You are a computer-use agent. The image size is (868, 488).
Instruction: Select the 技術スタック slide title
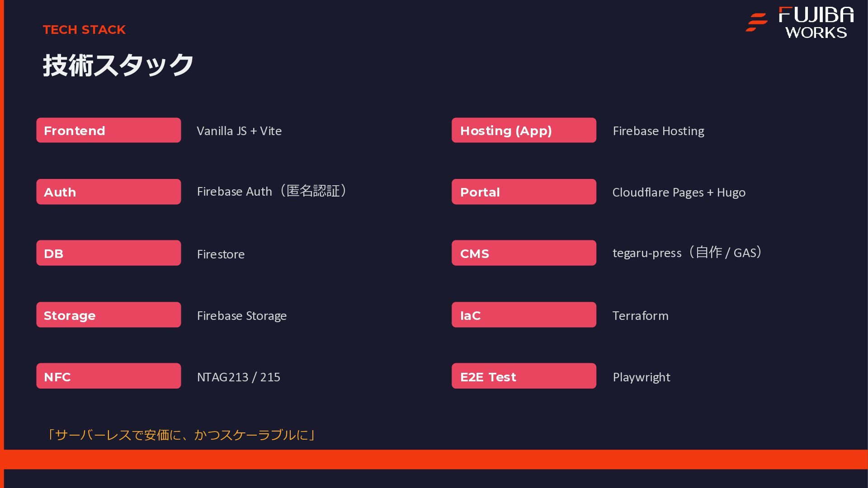pos(118,66)
